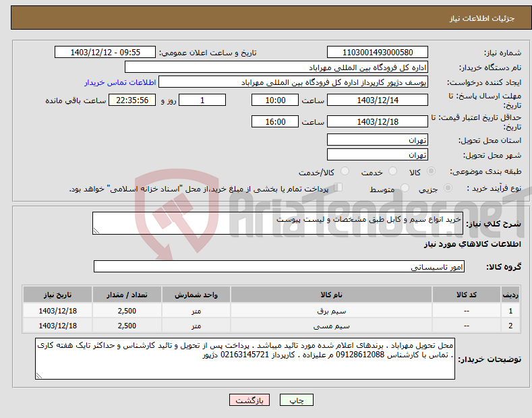Image resolution: width=532 pixels, height=418 pixels.
Task: Click the اطلاعات کالاهای مورد نیاز heading
Action: [472, 244]
